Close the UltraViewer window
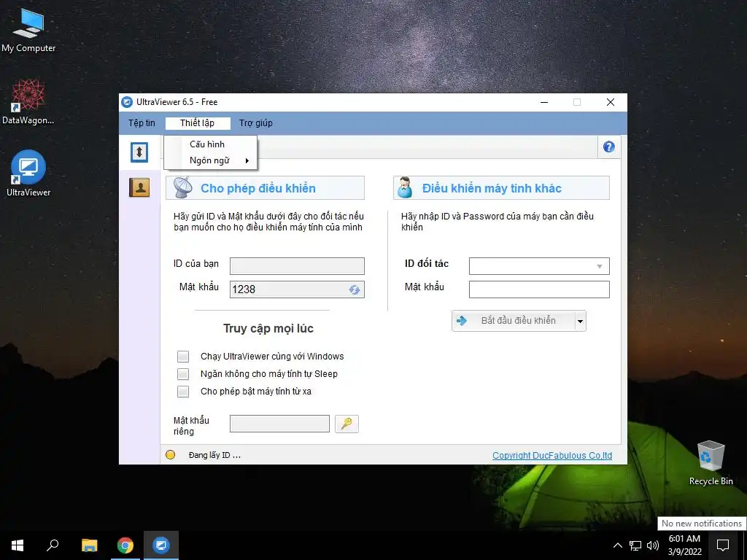Viewport: 747px width, 560px height. pyautogui.click(x=611, y=102)
